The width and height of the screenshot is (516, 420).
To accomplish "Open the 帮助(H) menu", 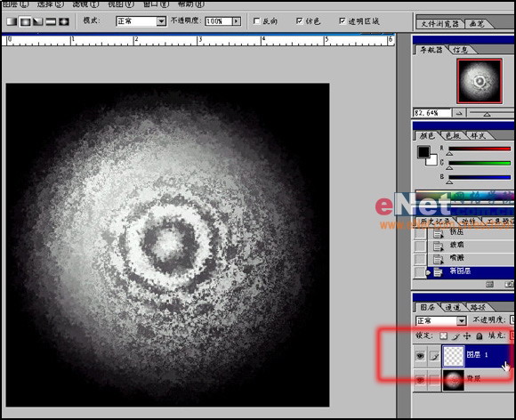I will click(191, 4).
